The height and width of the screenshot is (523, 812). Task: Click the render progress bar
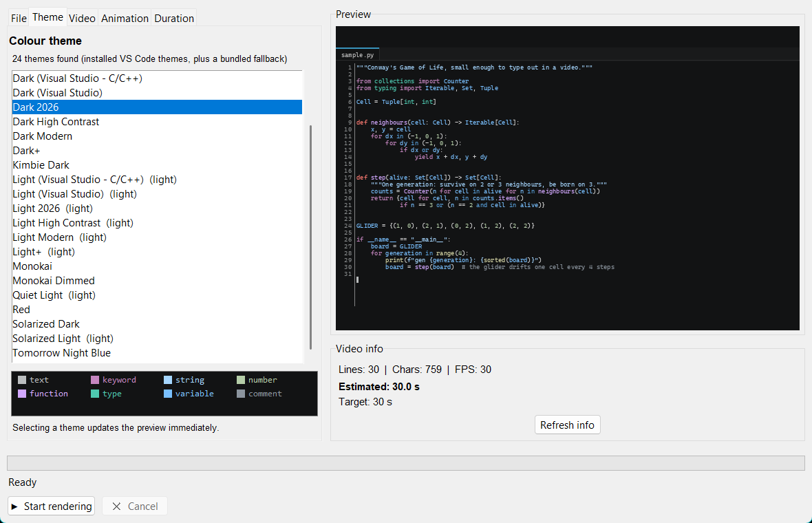[x=405, y=463]
